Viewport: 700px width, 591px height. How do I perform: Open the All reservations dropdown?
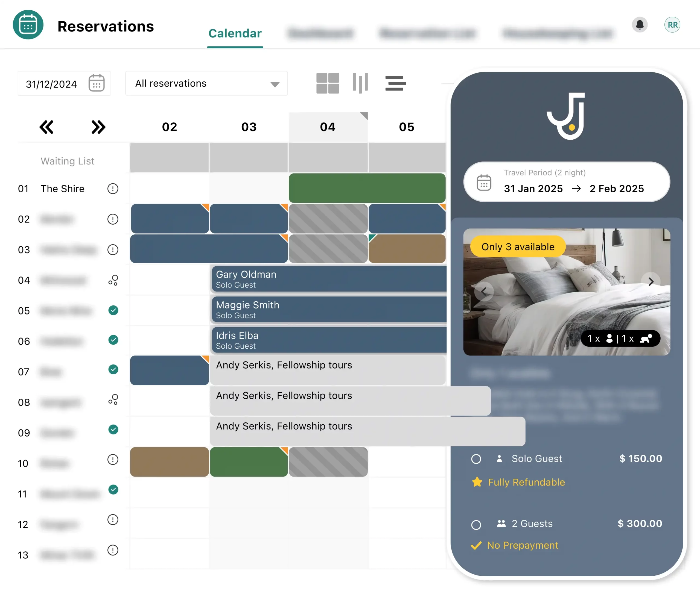tap(206, 83)
